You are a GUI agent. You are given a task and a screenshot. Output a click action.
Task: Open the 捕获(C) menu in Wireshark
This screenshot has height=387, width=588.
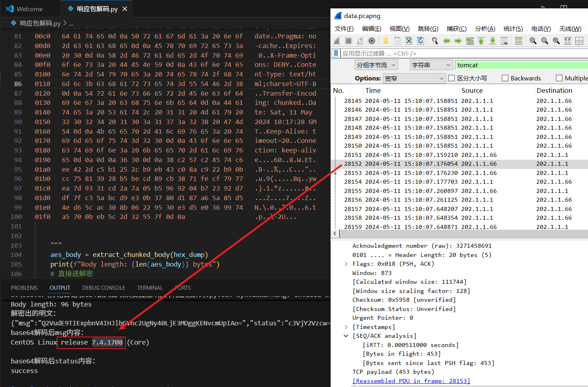point(457,29)
